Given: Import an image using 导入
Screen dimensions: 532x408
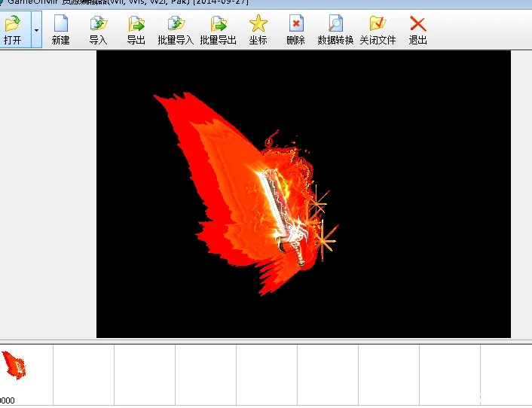Looking at the screenshot, I should [x=99, y=29].
